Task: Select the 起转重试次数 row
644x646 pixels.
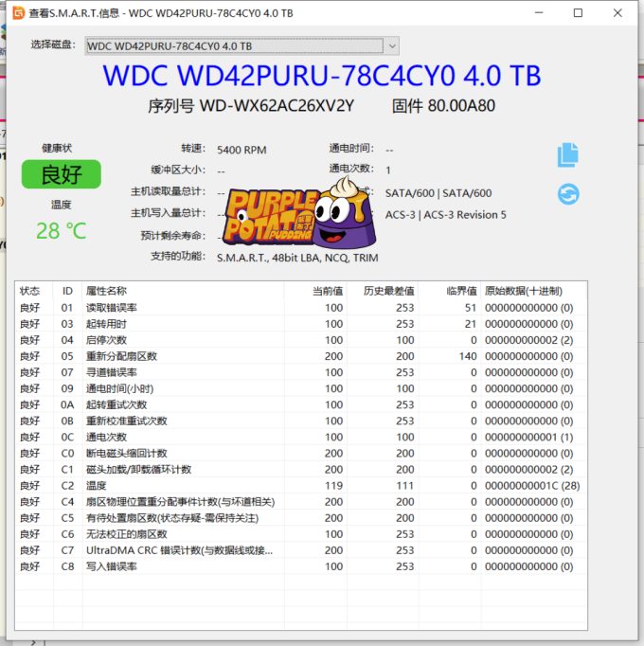Action: point(301,404)
